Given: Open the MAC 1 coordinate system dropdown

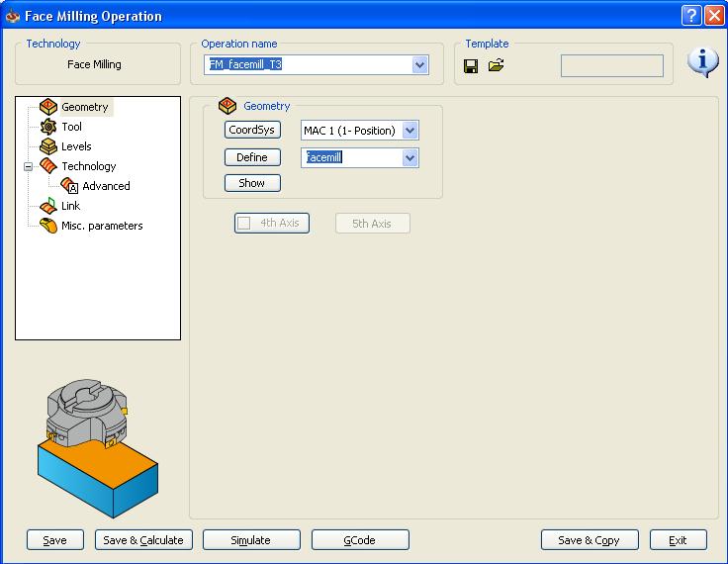Looking at the screenshot, I should (x=409, y=131).
